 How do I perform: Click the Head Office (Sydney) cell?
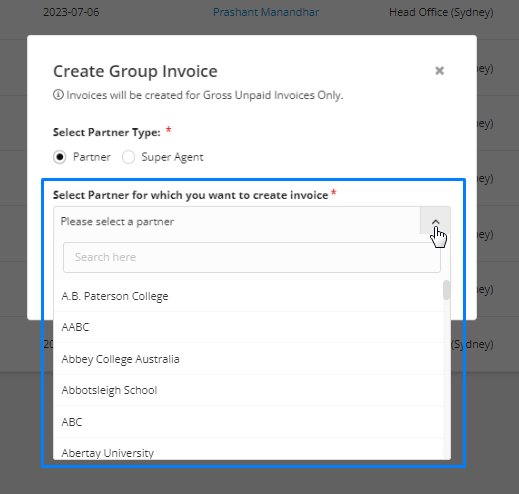point(441,12)
